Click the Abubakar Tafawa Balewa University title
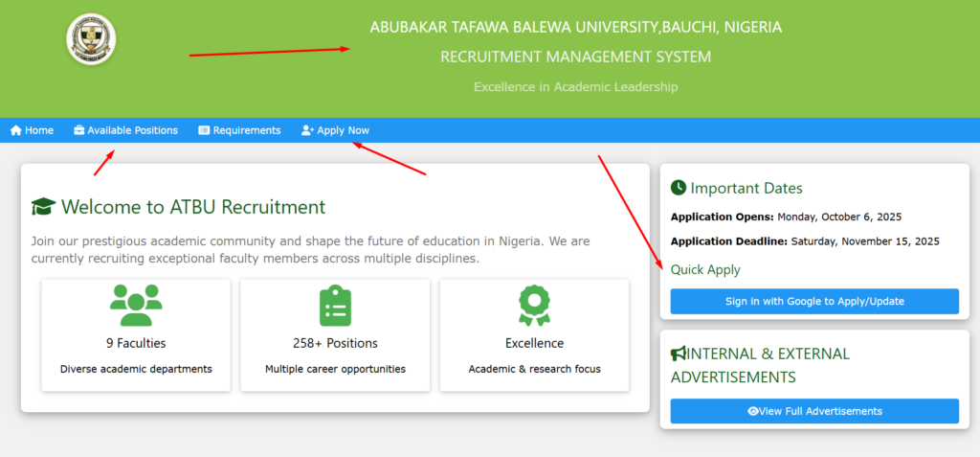 pos(575,28)
